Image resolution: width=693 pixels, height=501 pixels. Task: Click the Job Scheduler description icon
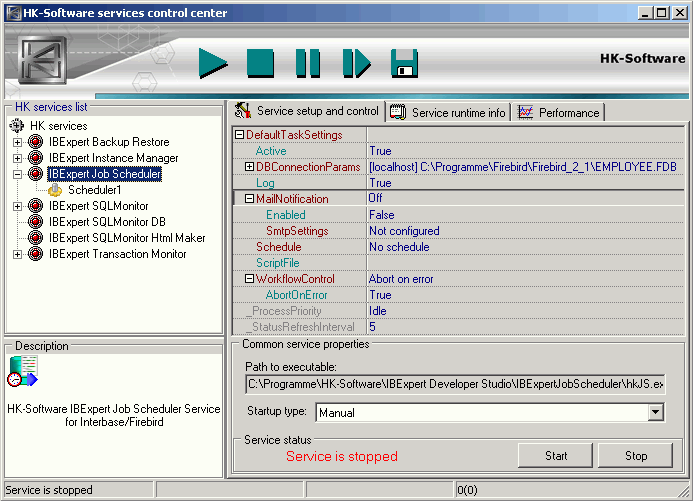pos(23,372)
